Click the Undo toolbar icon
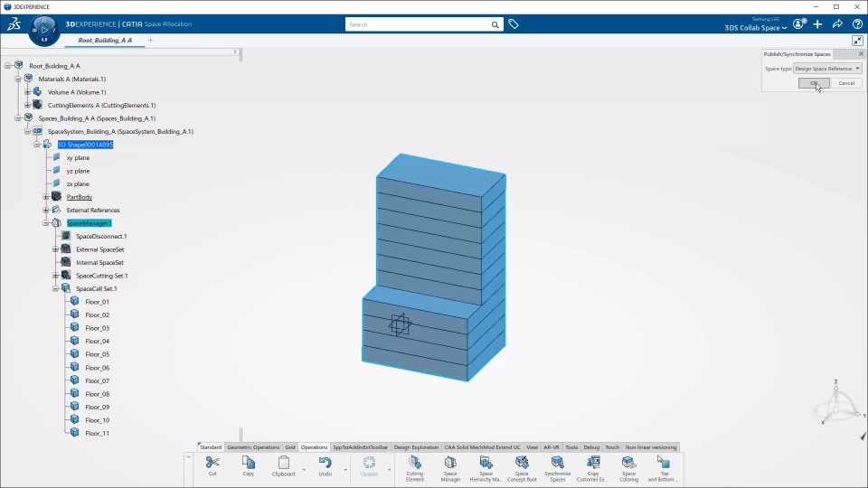This screenshot has width=868, height=488. 325,466
